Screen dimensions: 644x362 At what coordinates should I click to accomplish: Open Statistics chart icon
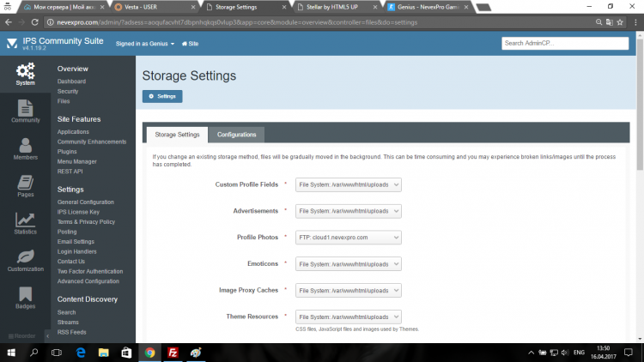coord(25,223)
